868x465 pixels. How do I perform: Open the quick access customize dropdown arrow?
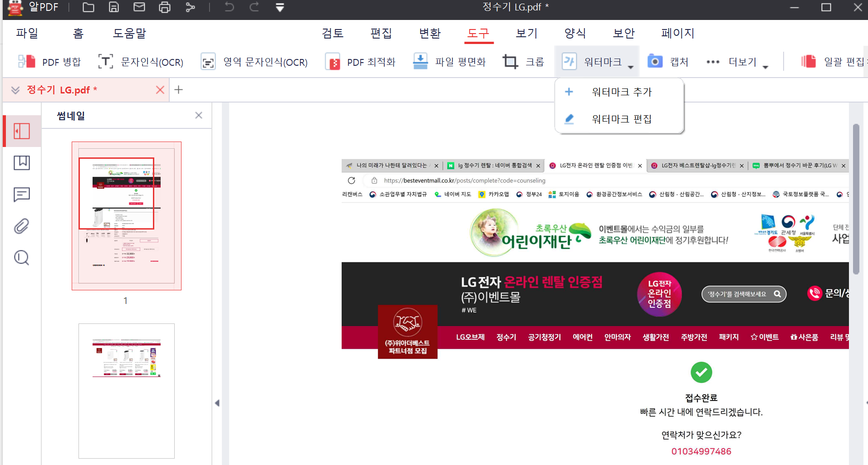coord(280,8)
